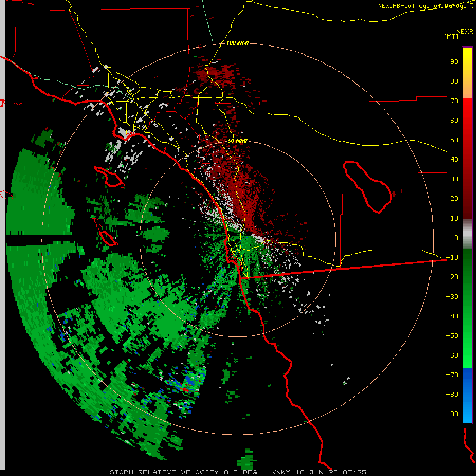The image size is (476, 476).
Task: Select the 0 value on the velocity scale
Action: [456, 238]
